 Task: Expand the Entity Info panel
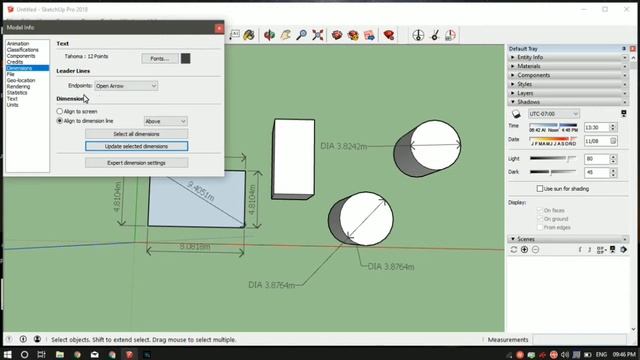coord(567,58)
